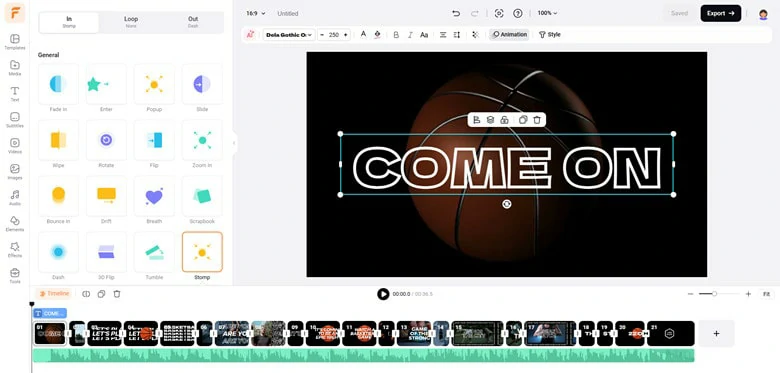The width and height of the screenshot is (780, 373).
Task: Toggle italic formatting
Action: 410,35
